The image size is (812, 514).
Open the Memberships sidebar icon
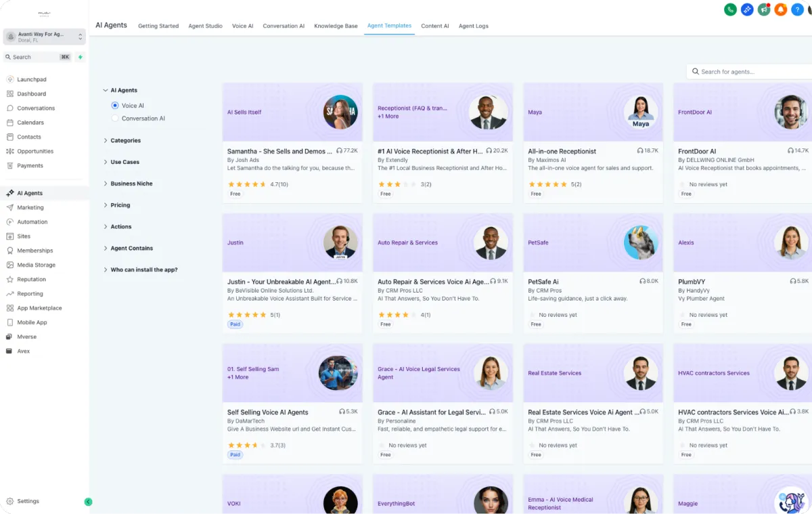pos(10,251)
